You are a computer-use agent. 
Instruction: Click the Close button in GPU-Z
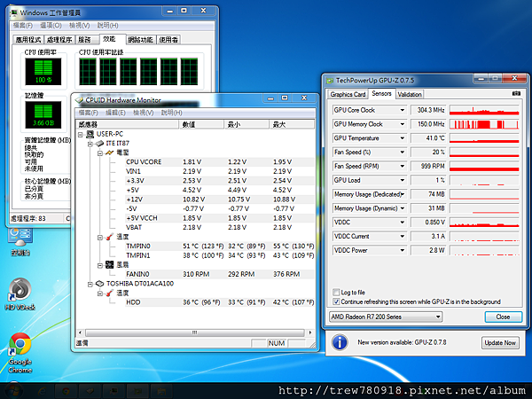503,317
